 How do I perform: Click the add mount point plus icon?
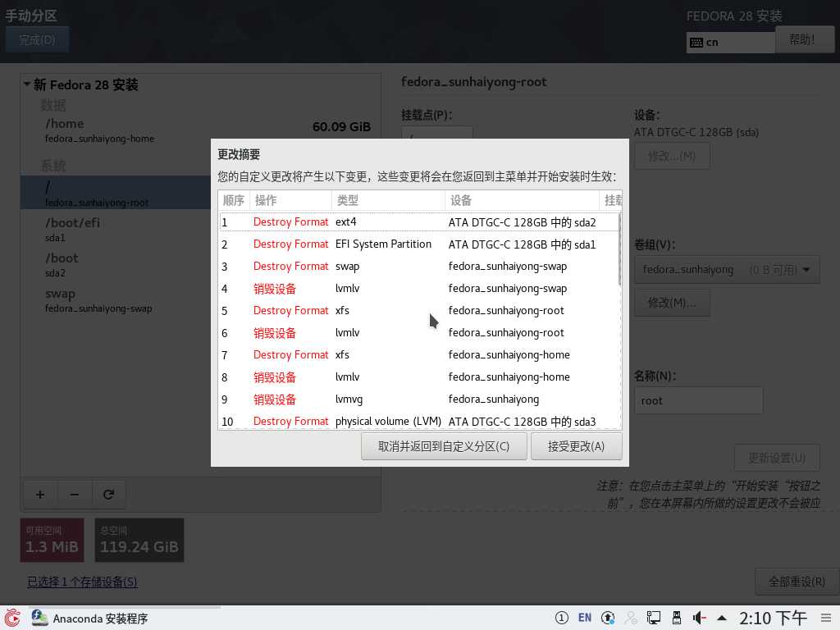pos(40,495)
